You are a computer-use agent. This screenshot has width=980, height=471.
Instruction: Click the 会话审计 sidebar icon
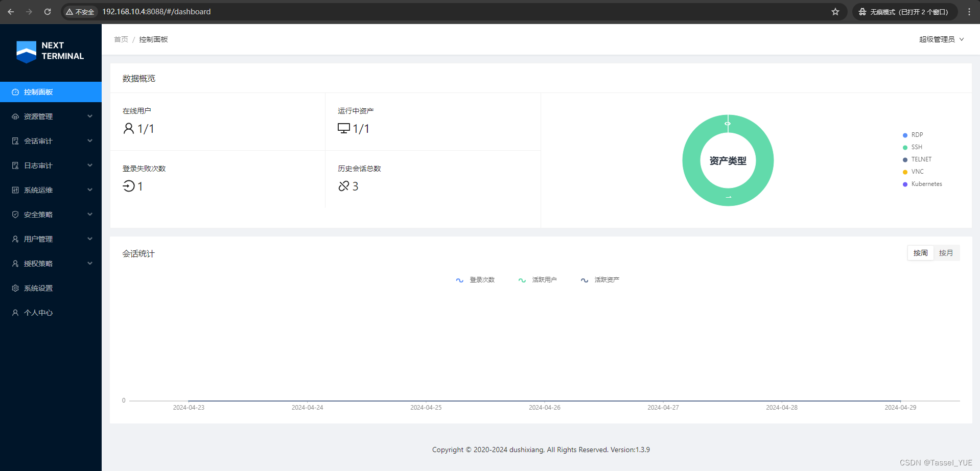[x=15, y=140]
